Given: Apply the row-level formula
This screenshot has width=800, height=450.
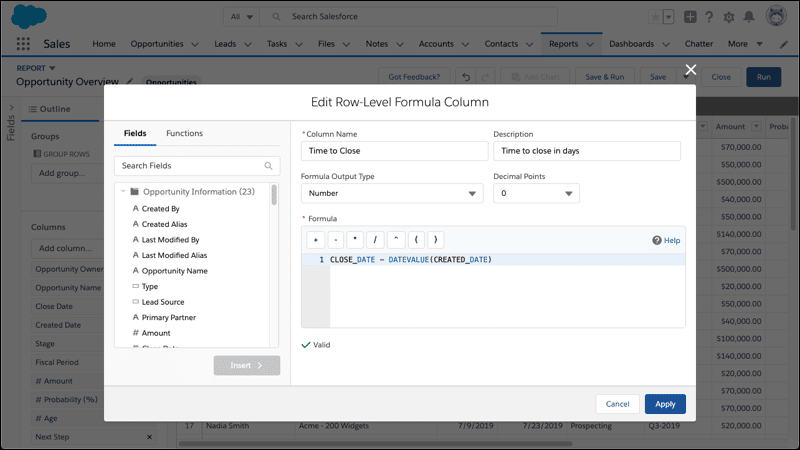Looking at the screenshot, I should 665,404.
